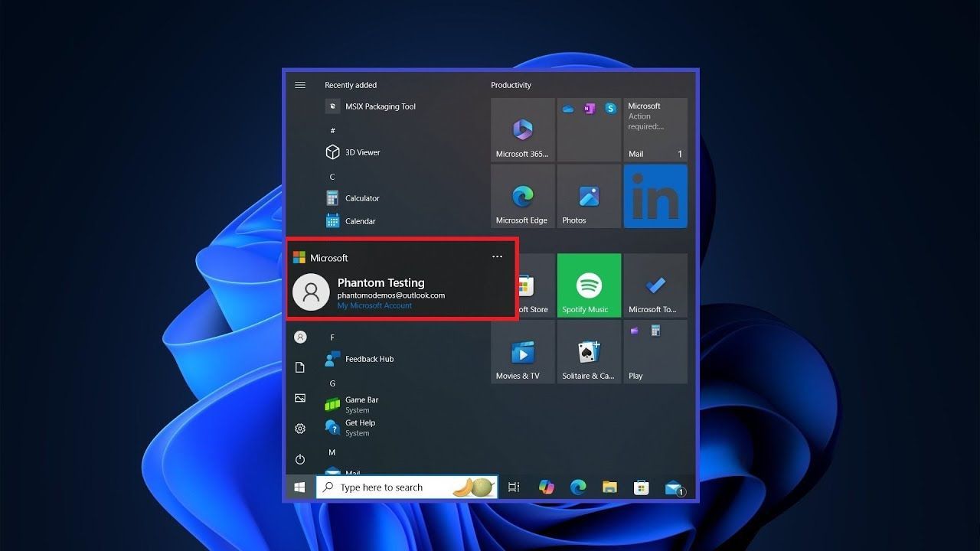Expand the Start menu hamburger icon
Image resolution: width=980 pixels, height=551 pixels.
300,85
